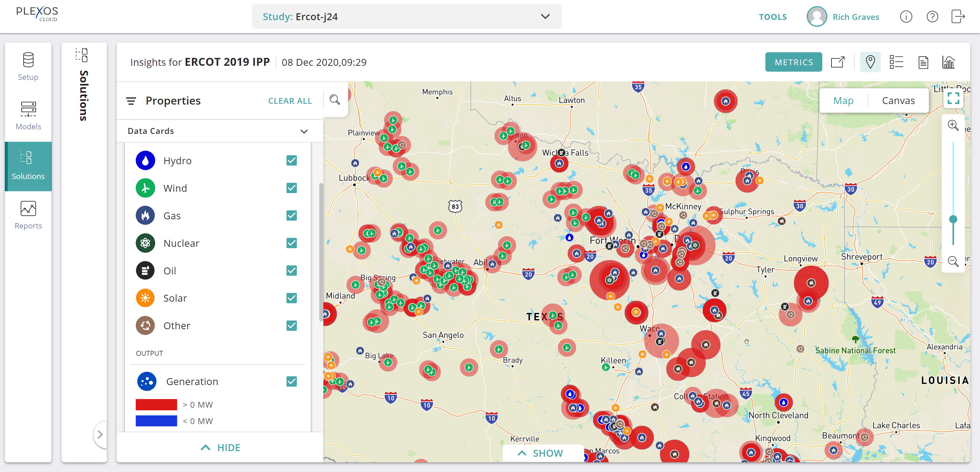Click the Solar sun icon
Viewport: 980px width, 472px height.
[x=145, y=298]
